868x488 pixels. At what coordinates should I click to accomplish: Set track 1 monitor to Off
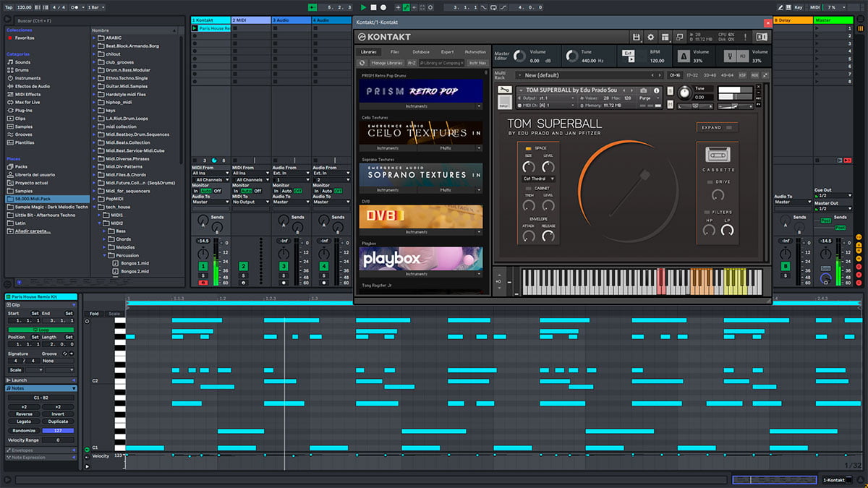click(217, 190)
